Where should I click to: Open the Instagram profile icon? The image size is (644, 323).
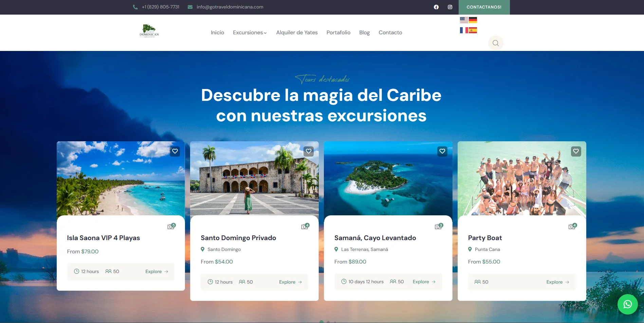pyautogui.click(x=450, y=7)
